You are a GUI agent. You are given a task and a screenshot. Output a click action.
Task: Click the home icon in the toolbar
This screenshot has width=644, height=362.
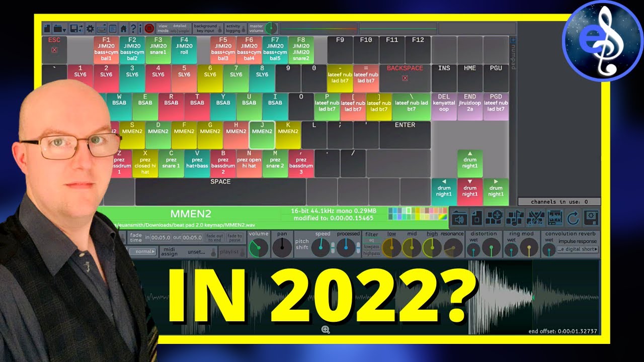click(123, 29)
